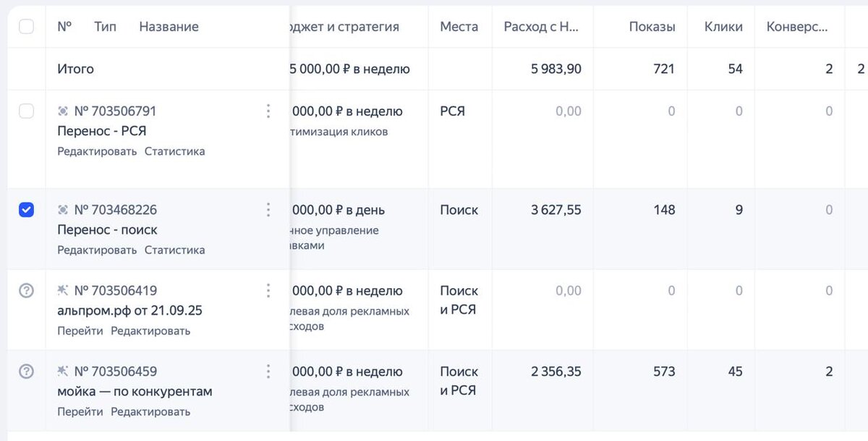Image resolution: width=868 pixels, height=441 pixels.
Task: Click campaign type icon for № 703506459
Action: tap(63, 371)
